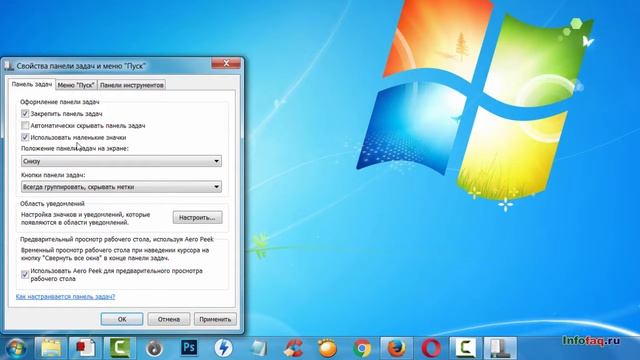640x360 pixels.
Task: Click the dialog title bar icon
Action: coord(9,66)
